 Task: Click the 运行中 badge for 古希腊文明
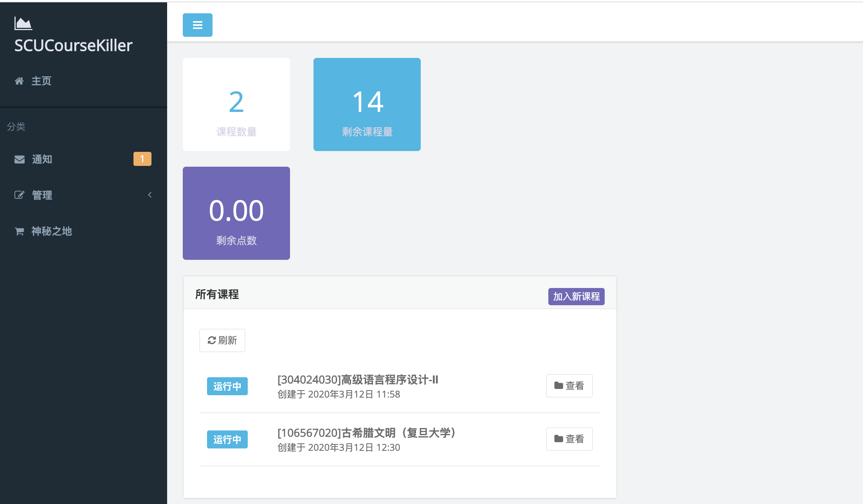227,439
